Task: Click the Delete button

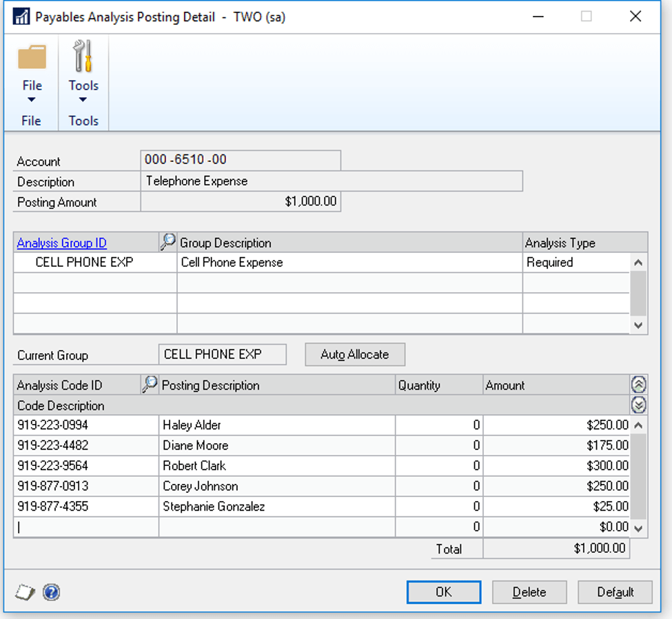Action: [x=529, y=592]
